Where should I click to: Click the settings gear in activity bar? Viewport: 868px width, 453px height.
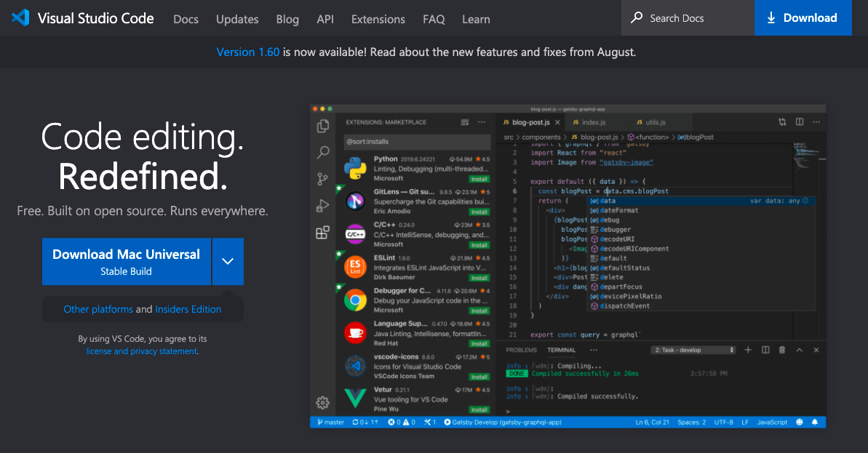point(323,403)
